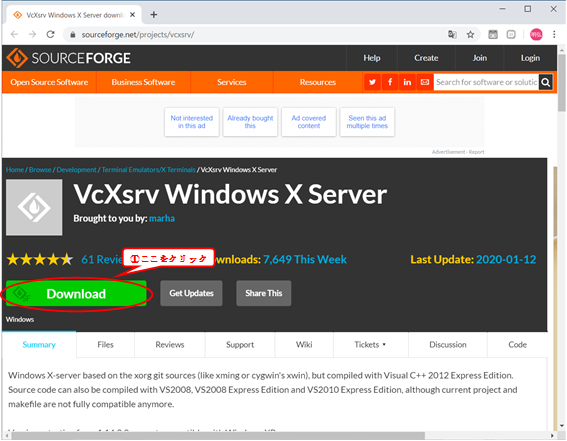Click the SourceForge logo
567x441 pixels.
click(x=69, y=58)
